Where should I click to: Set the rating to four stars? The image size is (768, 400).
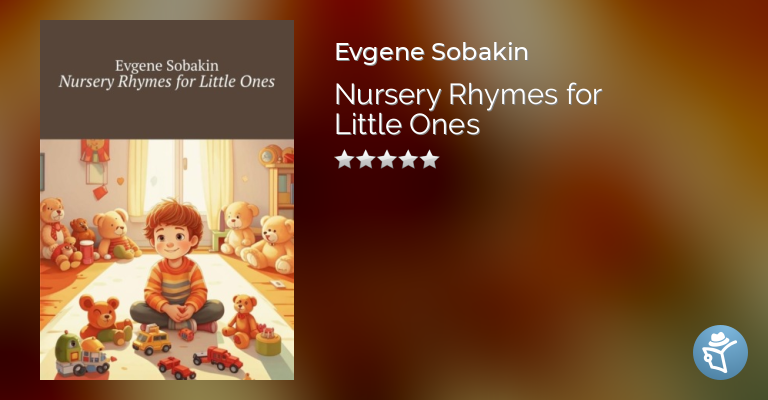[408, 159]
